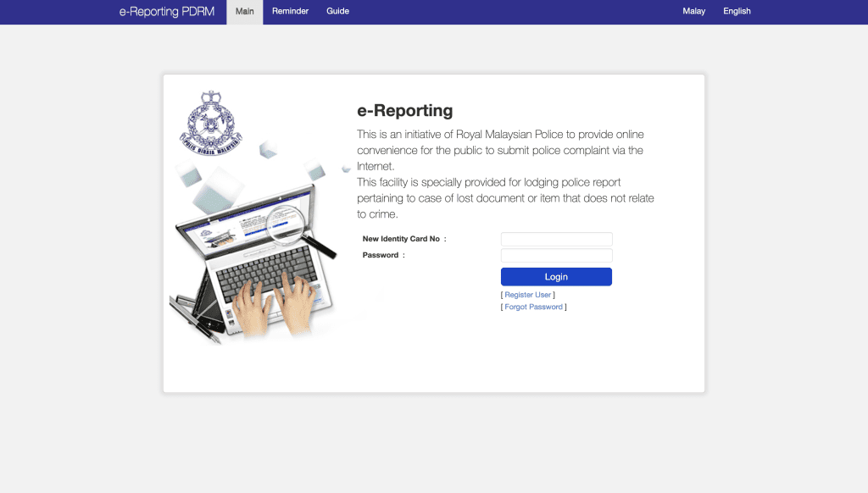This screenshot has height=493, width=868.
Task: Follow the Register User link
Action: click(x=528, y=295)
